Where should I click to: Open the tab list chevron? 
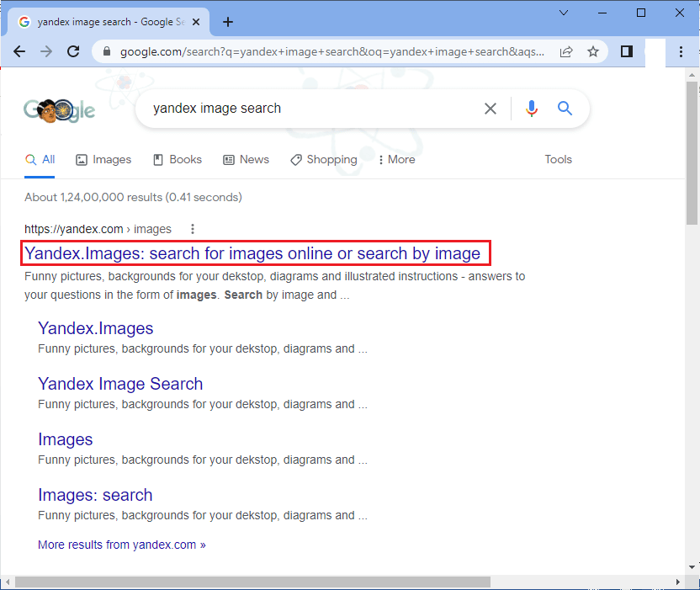tap(564, 13)
